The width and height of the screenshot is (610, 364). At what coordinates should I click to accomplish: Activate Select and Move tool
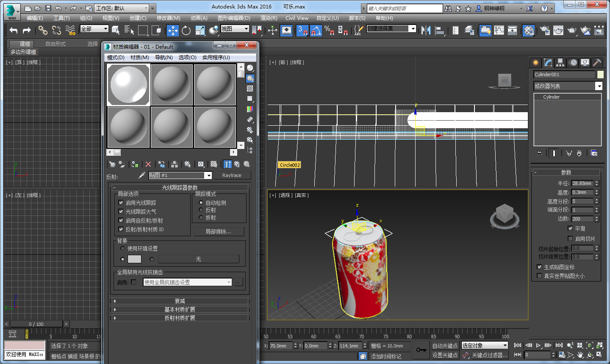point(173,30)
